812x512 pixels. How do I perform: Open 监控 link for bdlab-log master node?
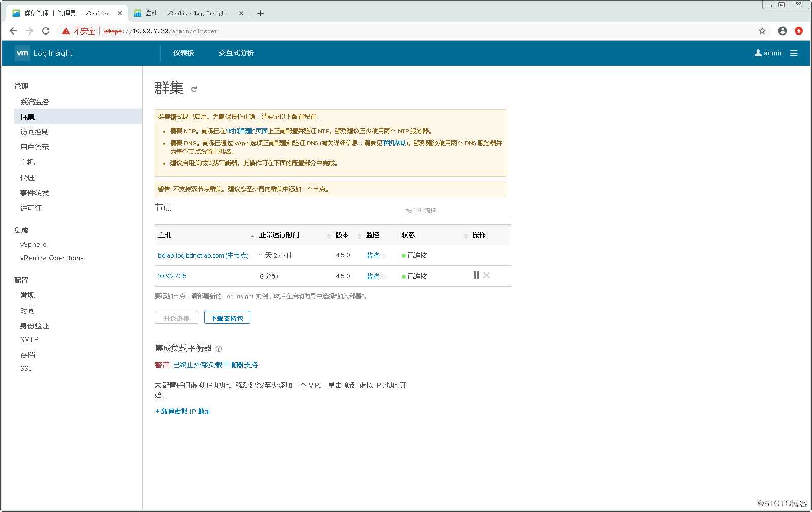(373, 255)
